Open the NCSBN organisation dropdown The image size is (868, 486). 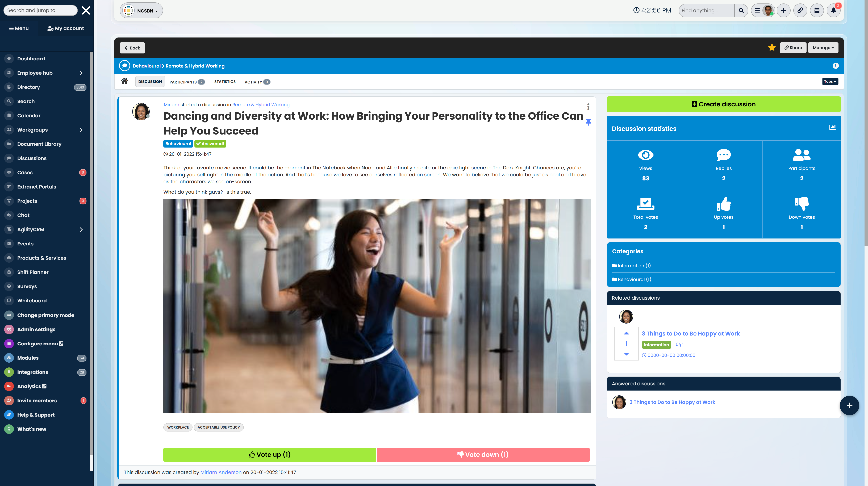141,10
